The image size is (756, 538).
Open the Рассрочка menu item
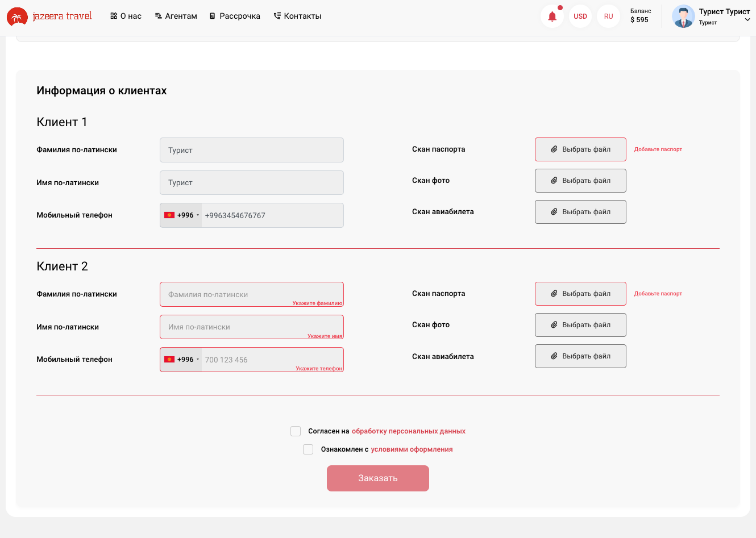coord(235,16)
